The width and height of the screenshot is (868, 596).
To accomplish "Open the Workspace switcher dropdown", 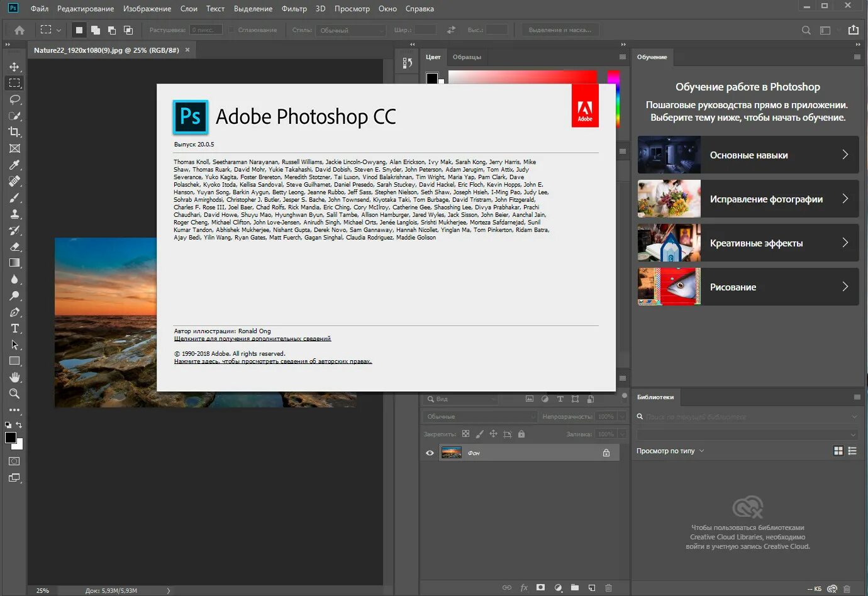I will click(x=825, y=30).
